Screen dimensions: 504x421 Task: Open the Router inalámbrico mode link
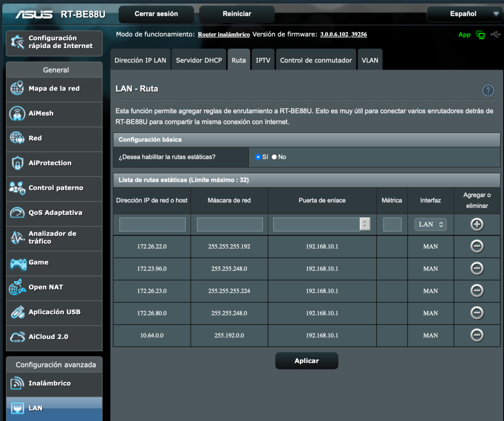(224, 34)
